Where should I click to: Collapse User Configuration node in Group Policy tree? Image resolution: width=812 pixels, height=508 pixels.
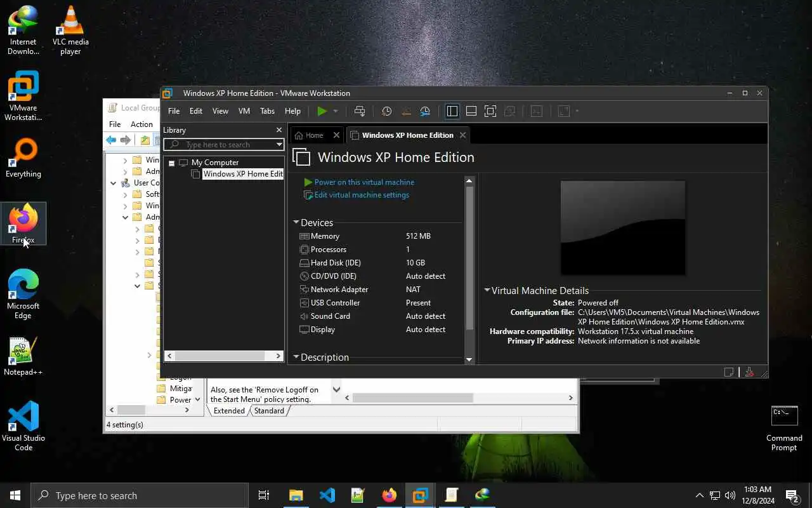point(113,183)
